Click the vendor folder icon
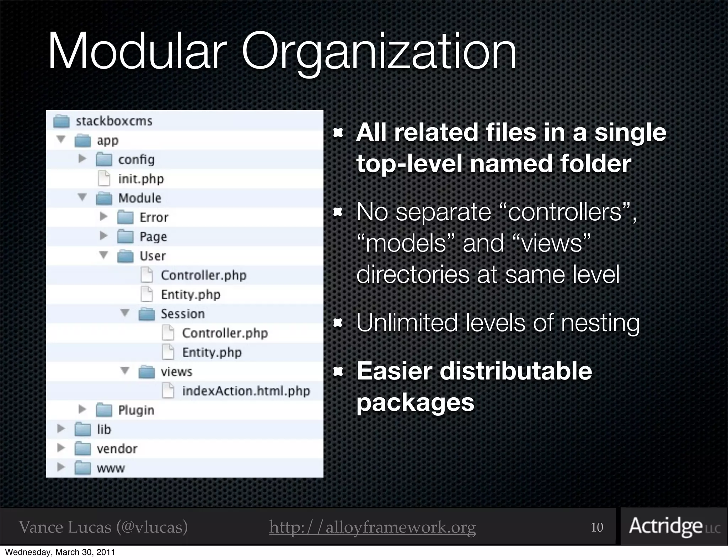Viewport: 728px width, 560px height. coord(82,448)
